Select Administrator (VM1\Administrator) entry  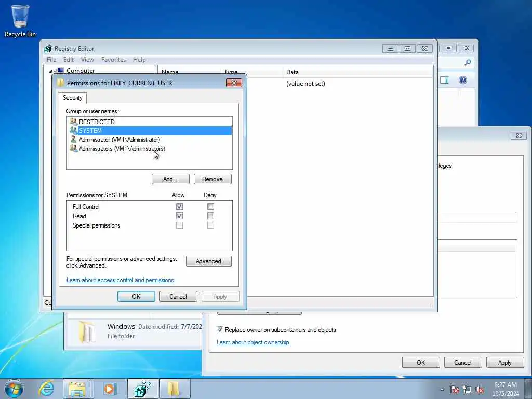(149, 139)
